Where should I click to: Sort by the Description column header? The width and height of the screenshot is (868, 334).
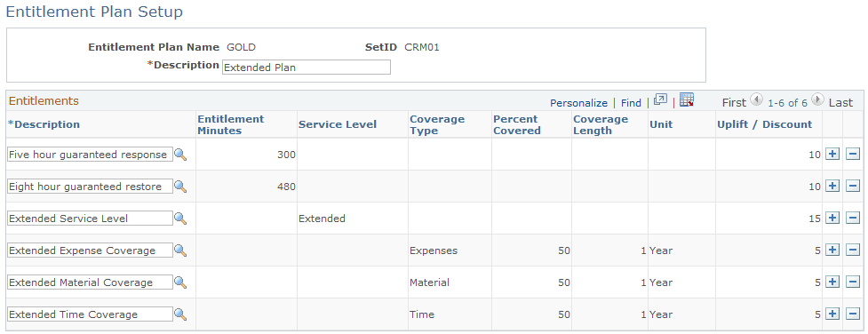(44, 124)
